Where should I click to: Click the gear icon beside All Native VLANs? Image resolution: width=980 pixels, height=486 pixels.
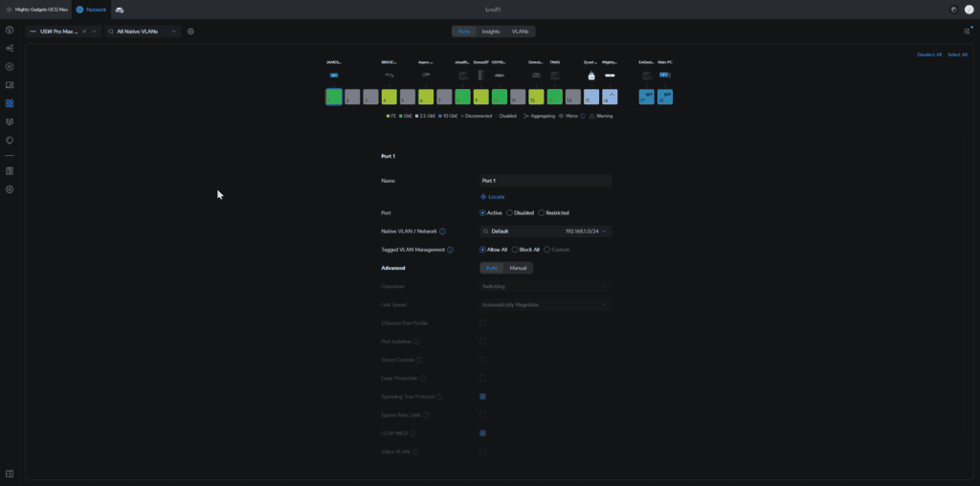[190, 32]
